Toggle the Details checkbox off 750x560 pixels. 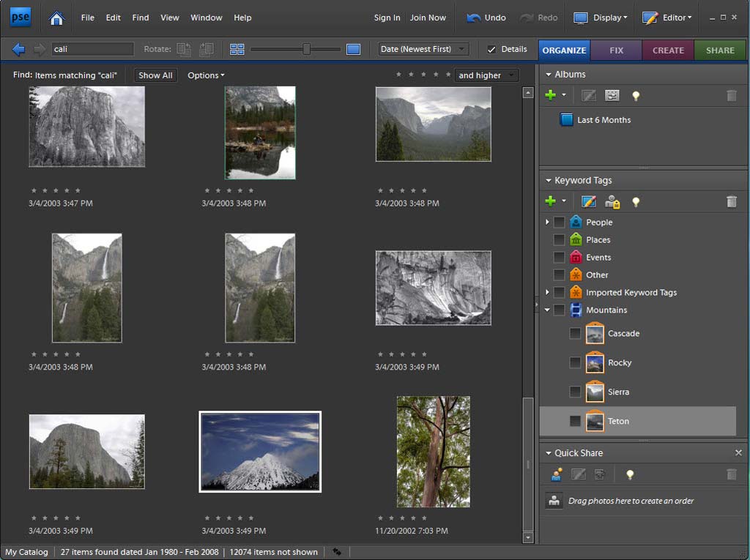493,49
